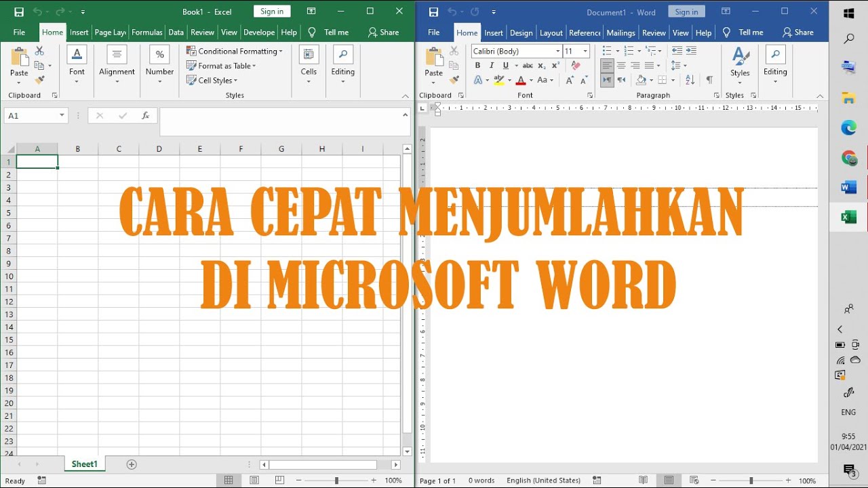Click Sign in button in Excel

point(272,12)
